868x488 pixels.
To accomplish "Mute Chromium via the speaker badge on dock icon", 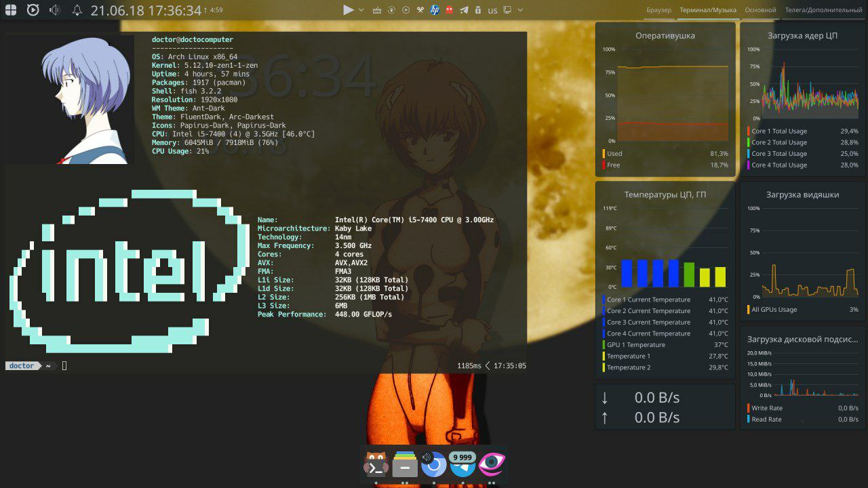I will tap(427, 457).
